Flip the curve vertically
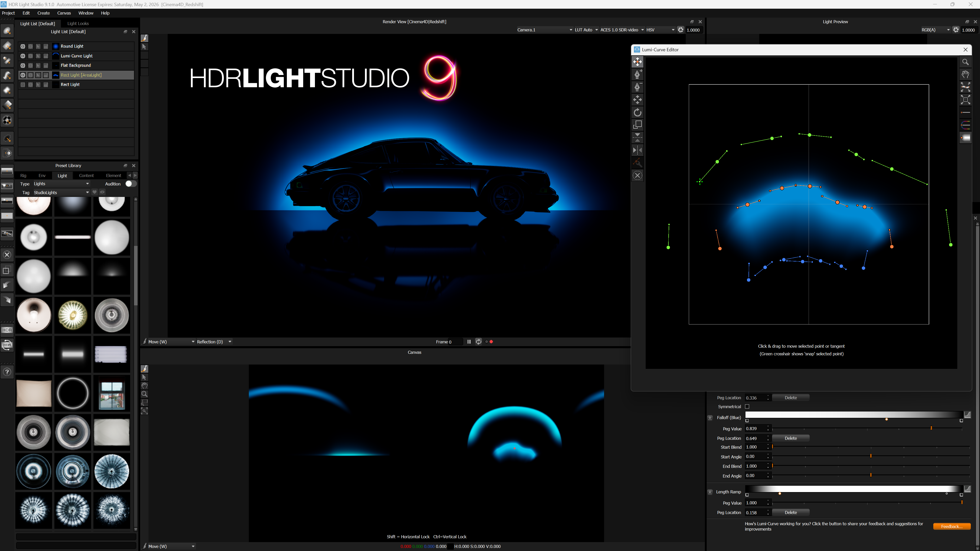Screen dimensions: 980x551 [x=637, y=137]
